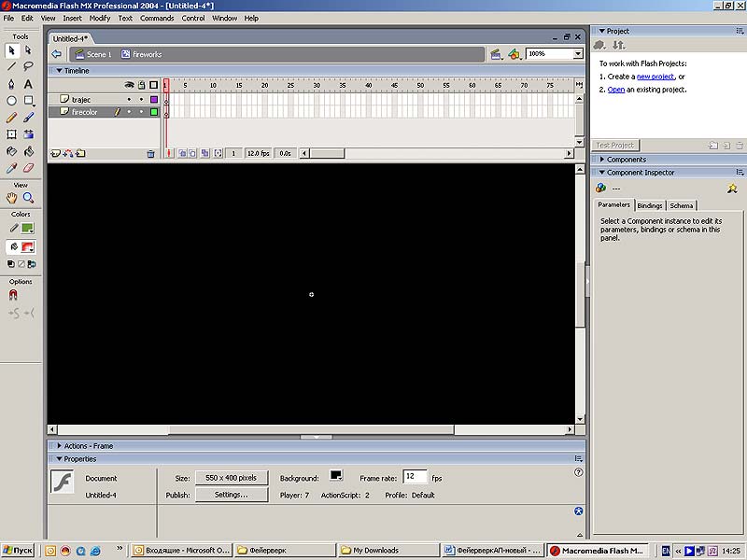Expand the Actions - Frame panel
Image resolution: width=747 pixels, height=560 pixels.
(x=89, y=446)
